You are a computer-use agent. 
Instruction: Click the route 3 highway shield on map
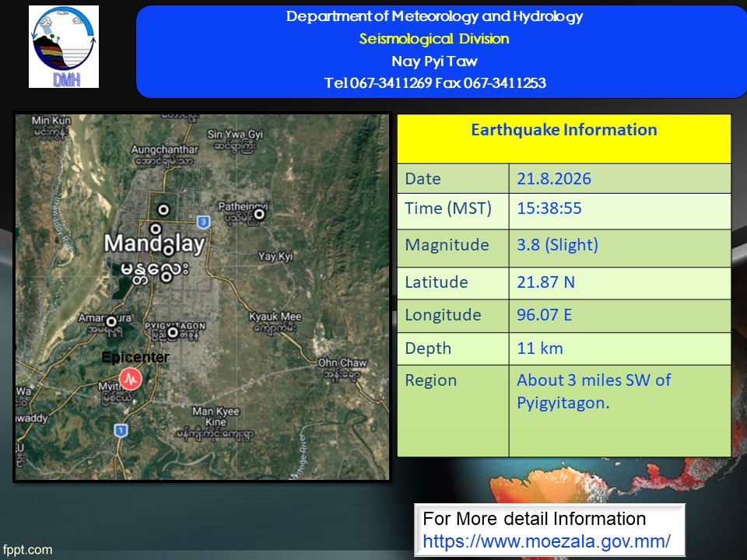coord(203,222)
